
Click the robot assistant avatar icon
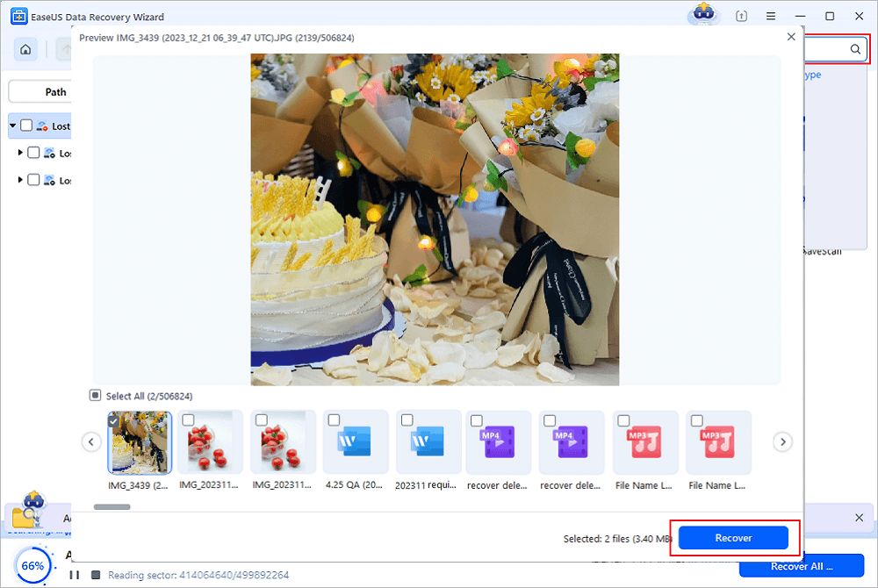tap(704, 14)
